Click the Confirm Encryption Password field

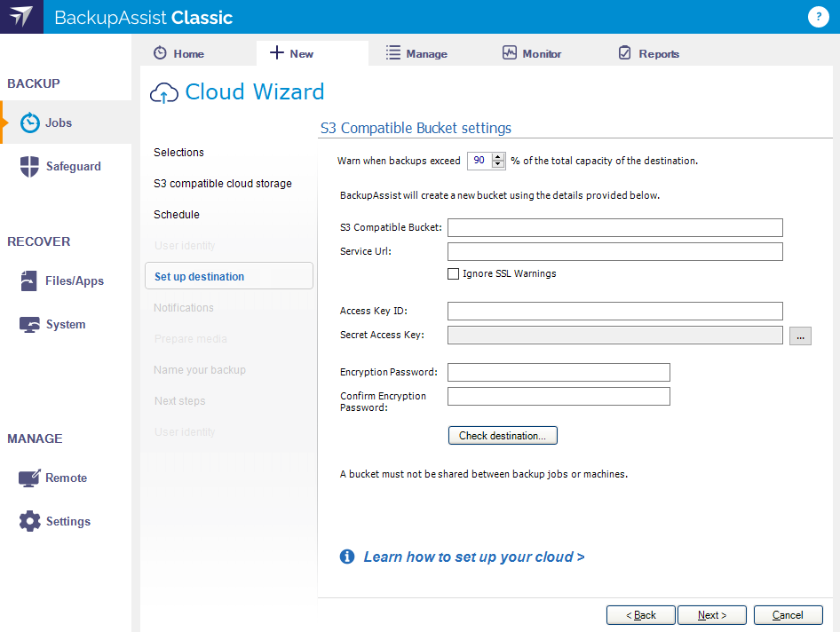click(559, 397)
